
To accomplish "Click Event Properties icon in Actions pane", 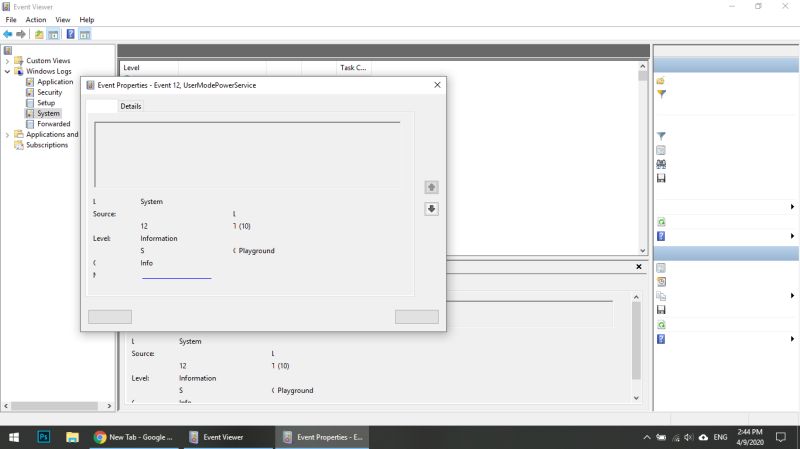I will point(661,268).
